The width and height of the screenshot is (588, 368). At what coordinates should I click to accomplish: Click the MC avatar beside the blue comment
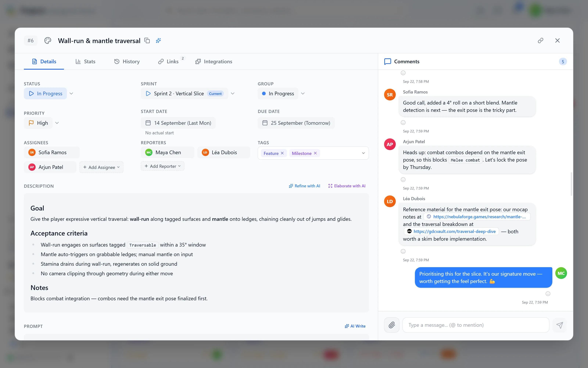point(561,273)
